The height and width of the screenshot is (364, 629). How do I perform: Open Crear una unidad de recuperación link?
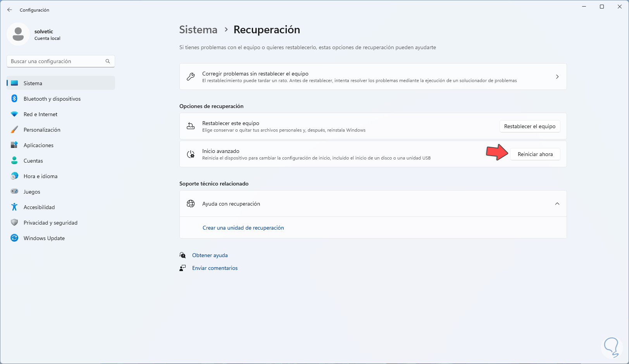243,228
